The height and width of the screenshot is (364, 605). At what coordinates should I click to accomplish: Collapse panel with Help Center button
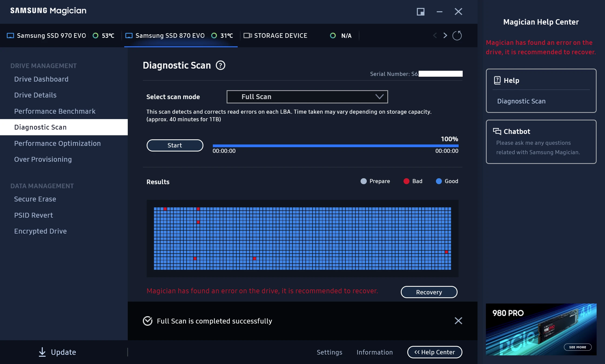point(435,352)
